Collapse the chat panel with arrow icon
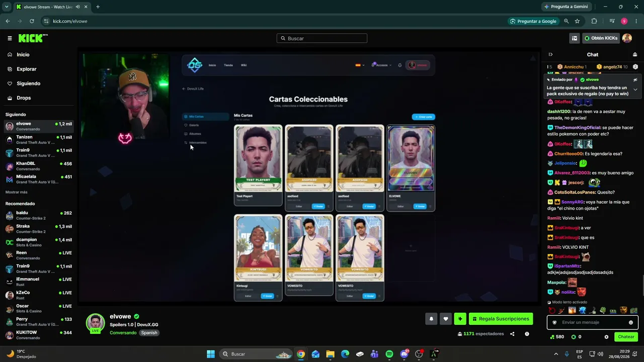The width and height of the screenshot is (644, 362). (x=550, y=54)
